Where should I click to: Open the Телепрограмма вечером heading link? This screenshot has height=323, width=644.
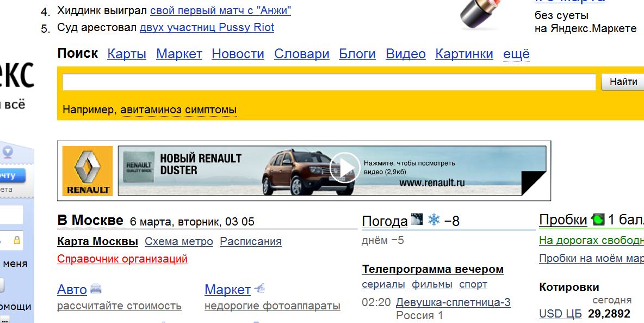point(433,270)
